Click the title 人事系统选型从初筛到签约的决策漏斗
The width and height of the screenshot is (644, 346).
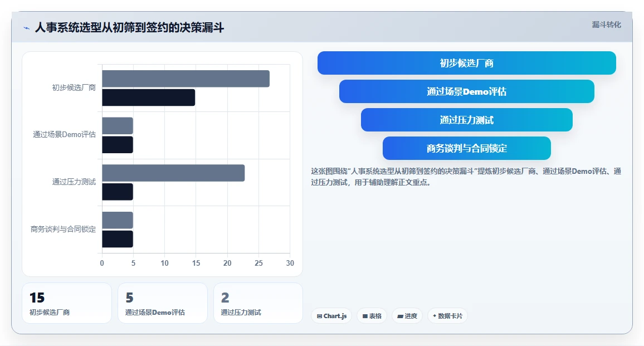tap(129, 27)
